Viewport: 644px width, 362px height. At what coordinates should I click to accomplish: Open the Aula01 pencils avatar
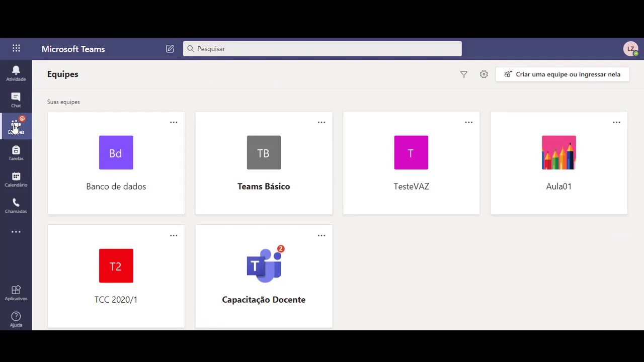point(559,152)
